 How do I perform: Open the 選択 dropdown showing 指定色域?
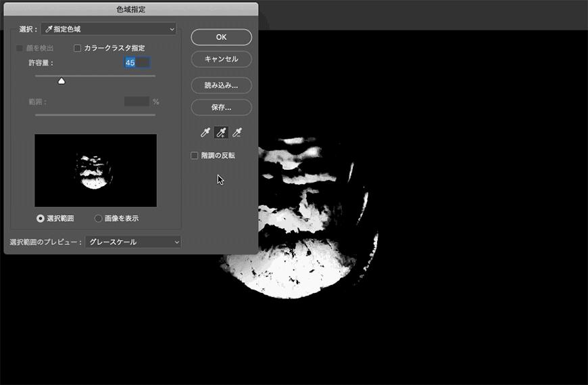point(108,29)
